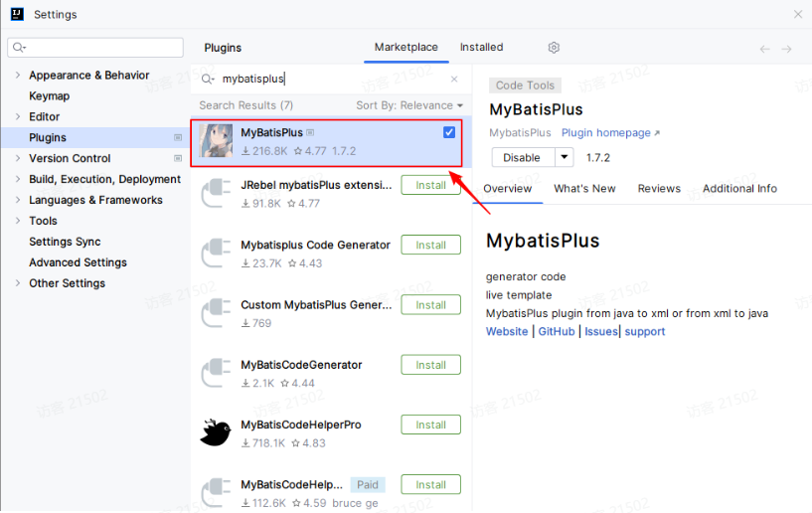The height and width of the screenshot is (513, 812).
Task: Expand the Editor settings node
Action: point(18,116)
